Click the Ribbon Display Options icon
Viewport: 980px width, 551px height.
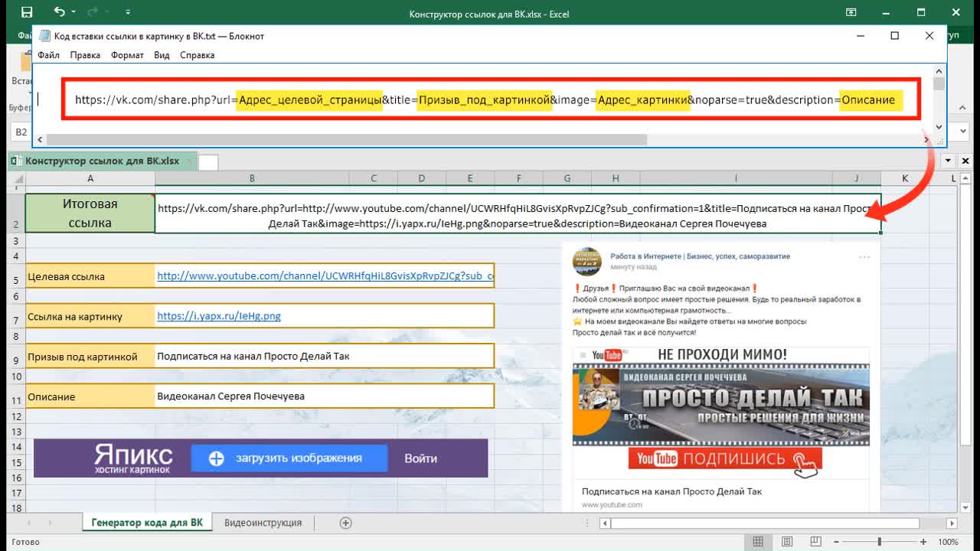851,13
